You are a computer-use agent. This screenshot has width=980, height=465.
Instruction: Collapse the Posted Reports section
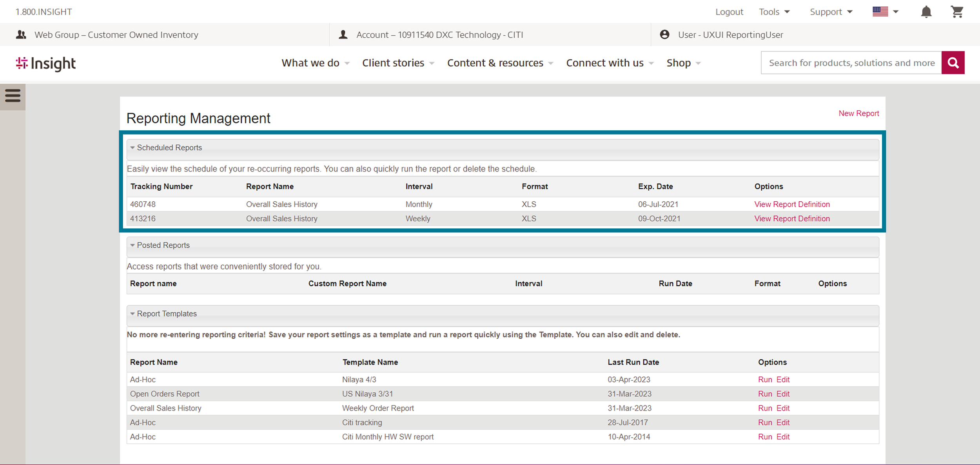pyautogui.click(x=132, y=245)
